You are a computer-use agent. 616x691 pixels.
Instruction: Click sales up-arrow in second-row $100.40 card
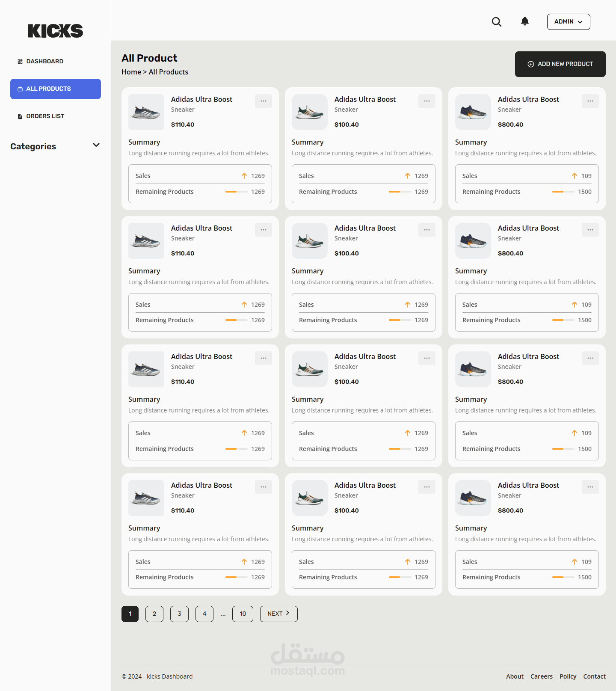tap(408, 305)
